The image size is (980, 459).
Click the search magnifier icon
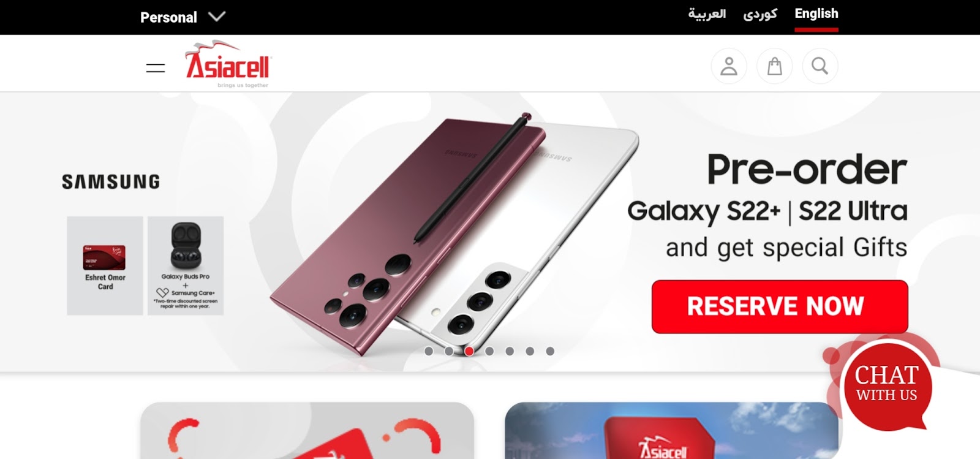point(820,66)
